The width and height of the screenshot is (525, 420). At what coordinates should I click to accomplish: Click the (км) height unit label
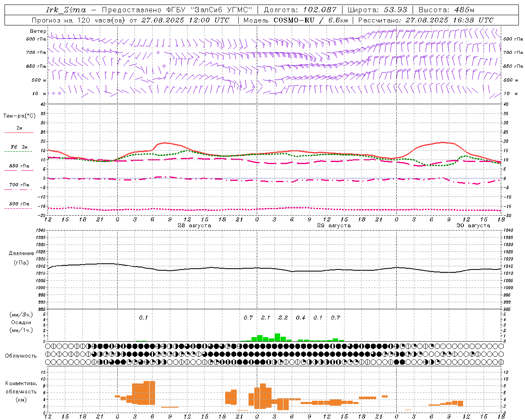pos(21,399)
